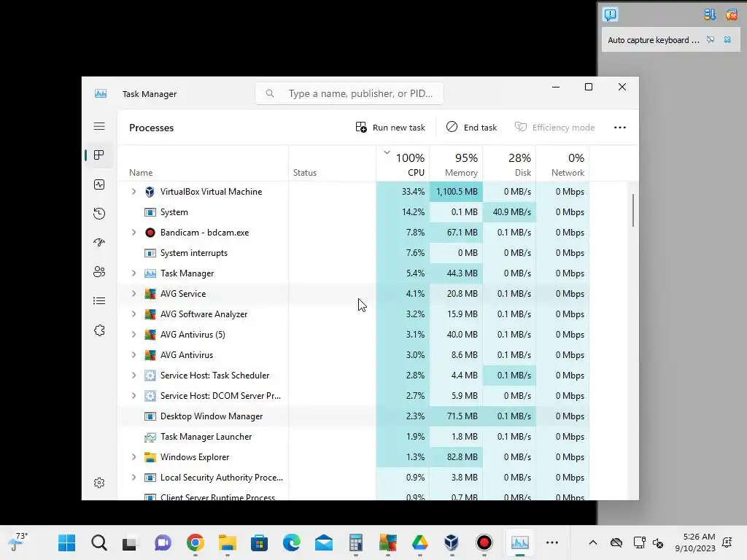
Task: Open the Mail app from the taskbar
Action: coord(323,542)
